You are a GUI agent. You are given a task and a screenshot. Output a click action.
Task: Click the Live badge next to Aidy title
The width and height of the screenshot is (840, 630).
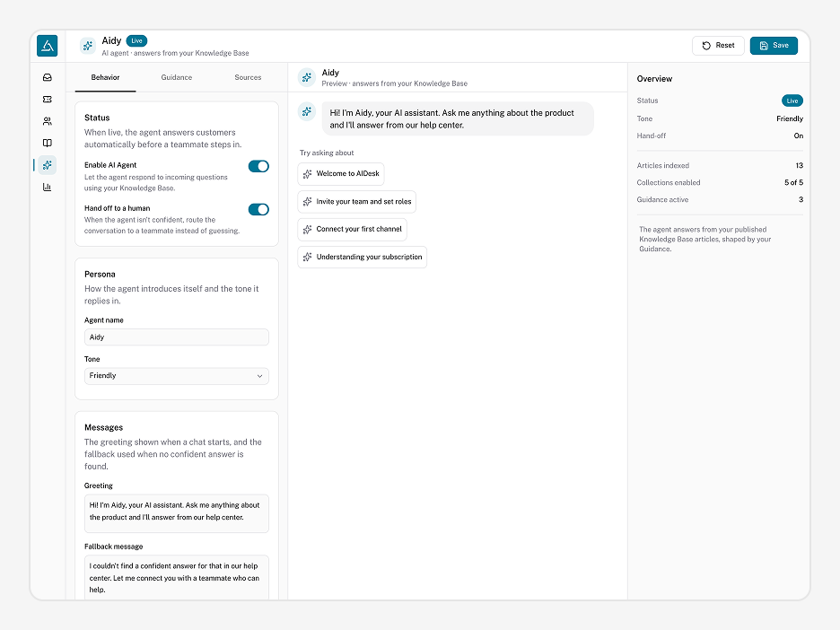click(136, 40)
